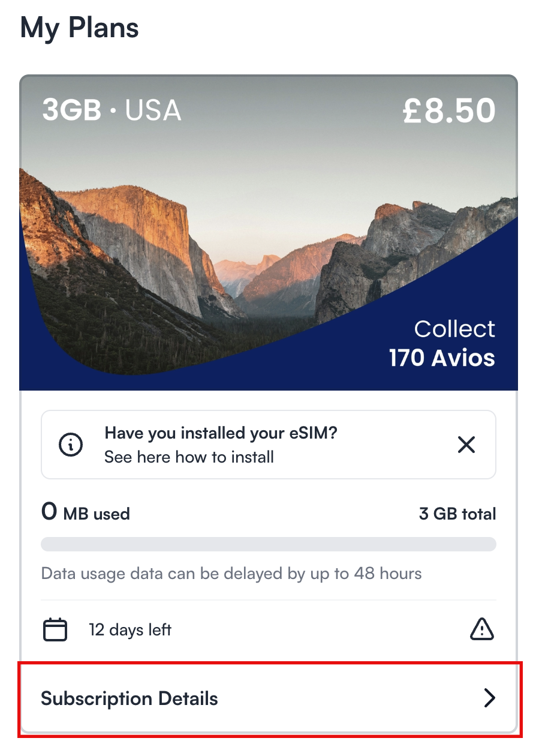The height and width of the screenshot is (756, 536).
Task: Open the Subscription Details row label
Action: (x=130, y=699)
